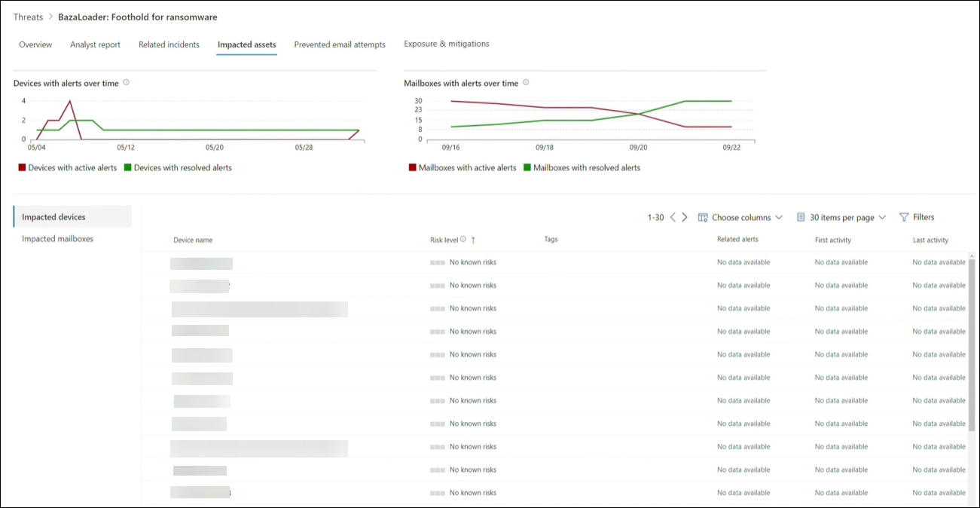Viewport: 980px width, 508px height.
Task: Switch to the Analyst report tab
Action: [95, 44]
